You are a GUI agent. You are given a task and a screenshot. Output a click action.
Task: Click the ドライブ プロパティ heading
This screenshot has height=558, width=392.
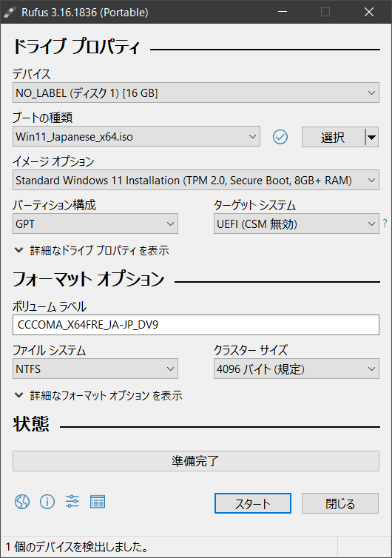pos(76,47)
